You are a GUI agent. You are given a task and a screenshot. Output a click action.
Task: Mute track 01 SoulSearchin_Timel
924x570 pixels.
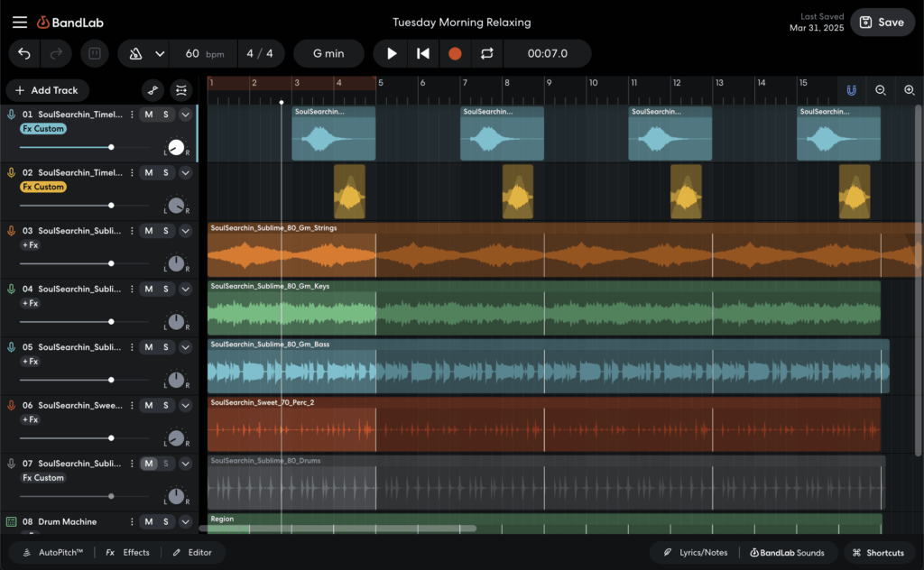149,115
